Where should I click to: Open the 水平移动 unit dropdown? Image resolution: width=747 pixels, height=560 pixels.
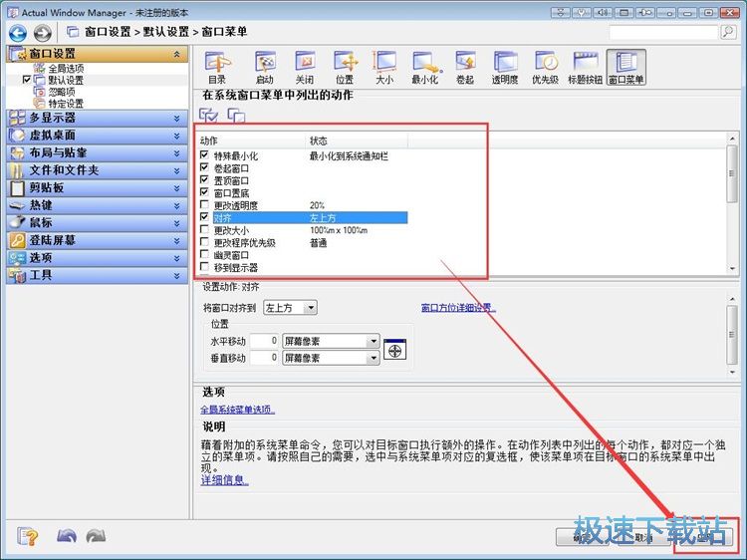[331, 341]
